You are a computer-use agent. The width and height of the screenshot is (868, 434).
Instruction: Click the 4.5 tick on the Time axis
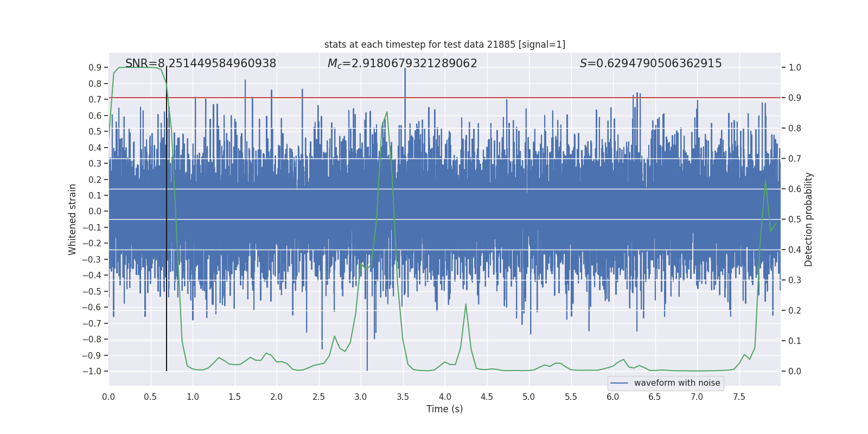click(x=487, y=397)
